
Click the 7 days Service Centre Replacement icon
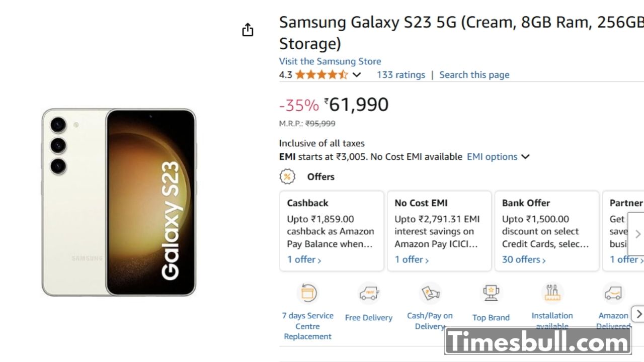pos(308,293)
